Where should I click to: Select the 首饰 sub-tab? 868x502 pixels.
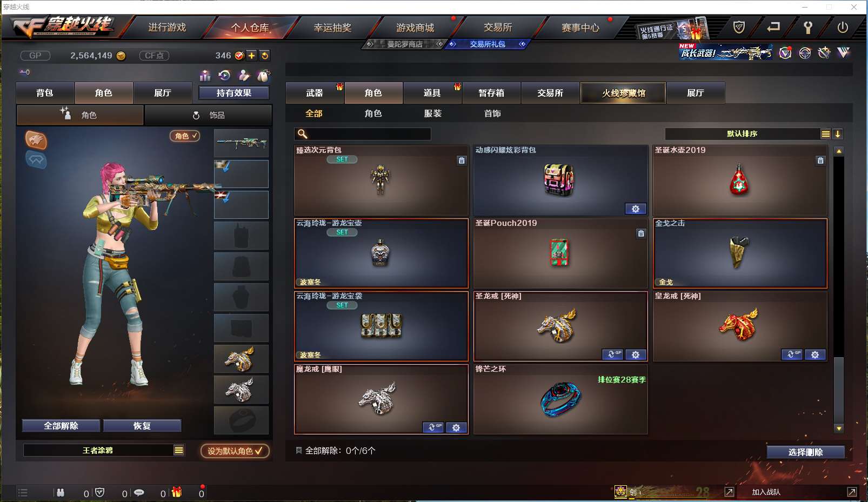point(492,113)
